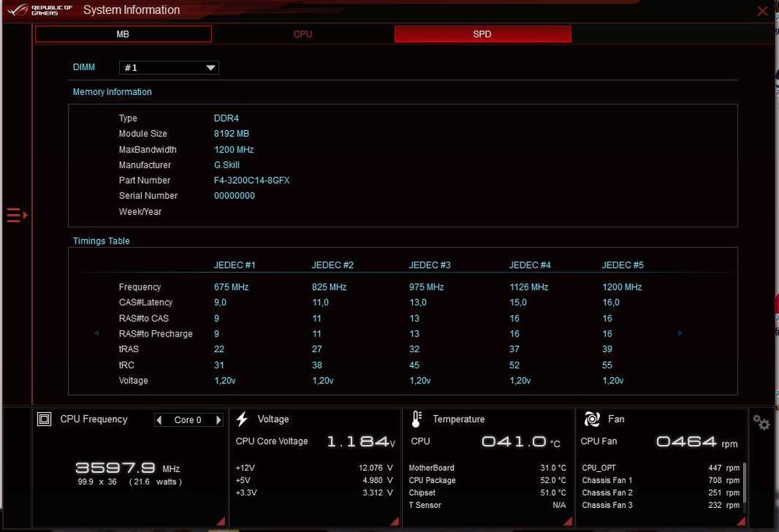Screen dimensions: 779x532
Task: Click the serial number 00000000
Action: [234, 196]
